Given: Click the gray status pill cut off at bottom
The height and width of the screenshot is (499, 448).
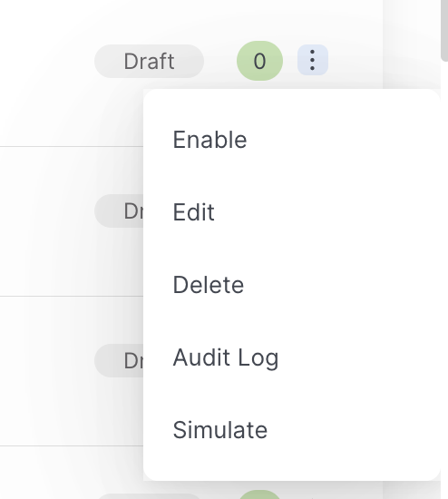Looking at the screenshot, I should click(149, 496).
